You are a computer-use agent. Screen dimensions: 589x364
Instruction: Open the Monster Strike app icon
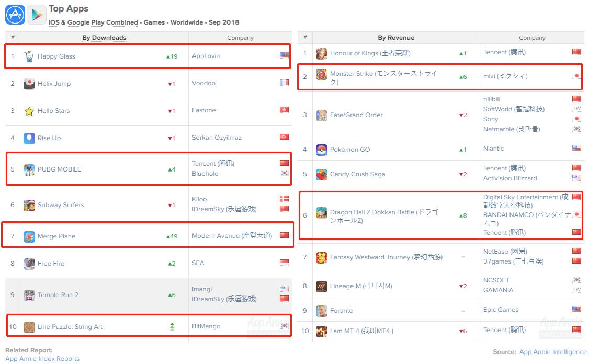(321, 75)
